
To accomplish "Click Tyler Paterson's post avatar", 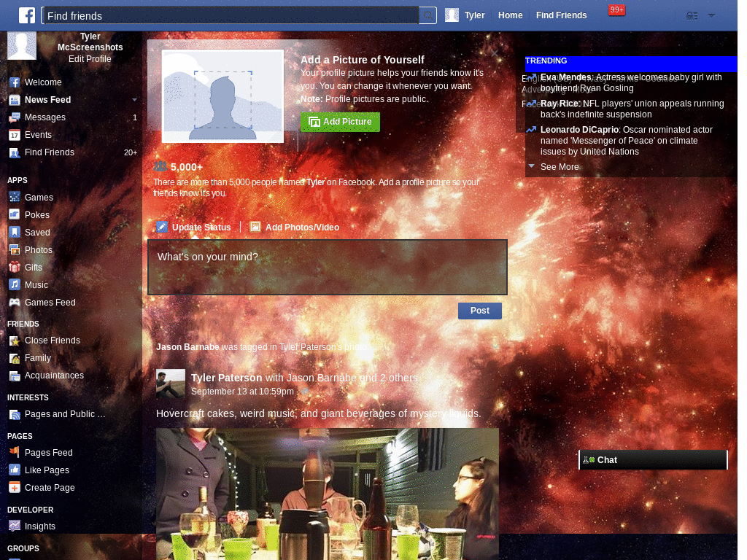I will 171,384.
